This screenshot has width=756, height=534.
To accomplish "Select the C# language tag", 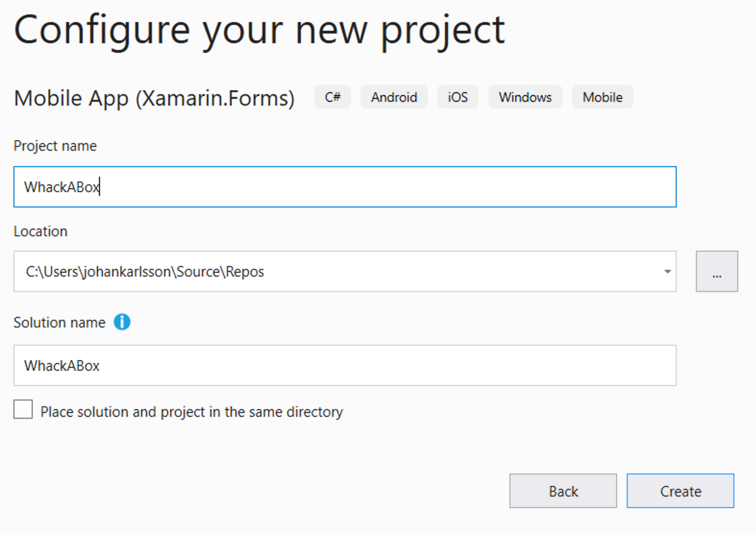I will coord(333,97).
